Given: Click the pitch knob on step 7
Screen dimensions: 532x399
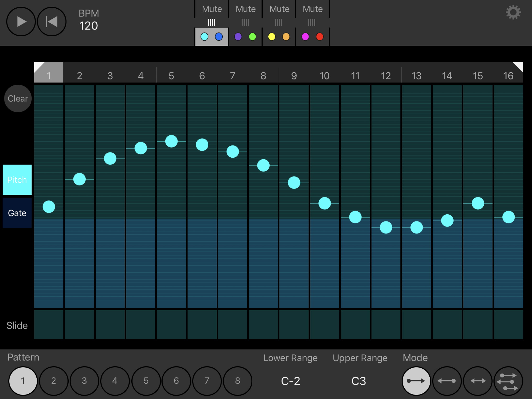Looking at the screenshot, I should point(233,152).
